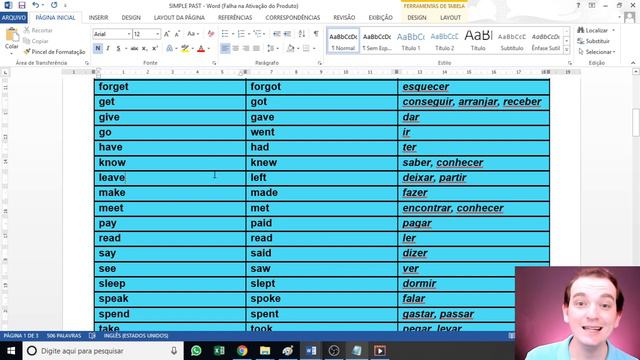Image resolution: width=640 pixels, height=360 pixels.
Task: Click shading paint bucket
Action: [x=290, y=49]
